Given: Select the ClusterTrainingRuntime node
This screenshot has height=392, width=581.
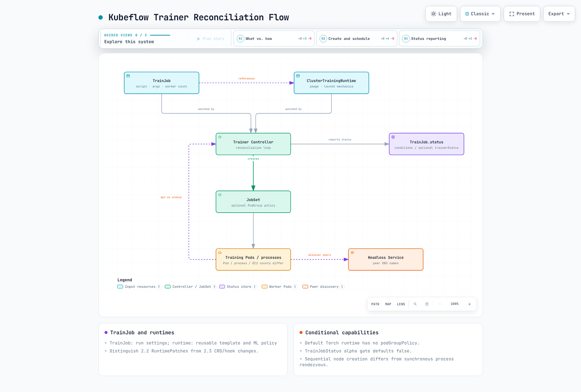Looking at the screenshot, I should point(331,83).
